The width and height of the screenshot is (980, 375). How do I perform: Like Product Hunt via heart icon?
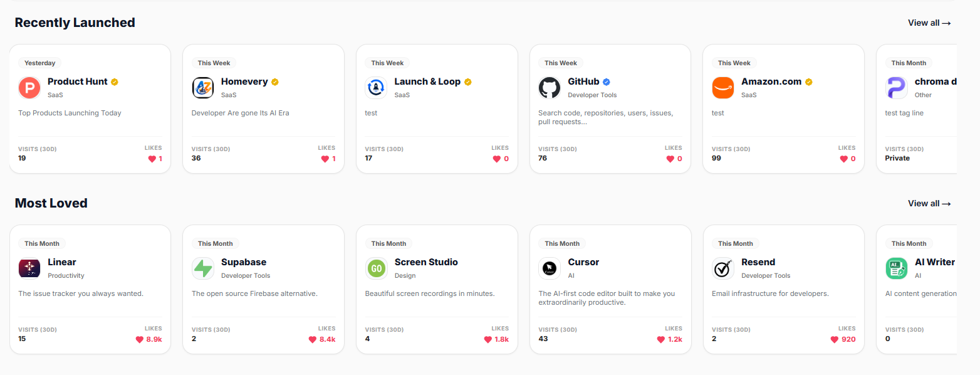pos(152,159)
